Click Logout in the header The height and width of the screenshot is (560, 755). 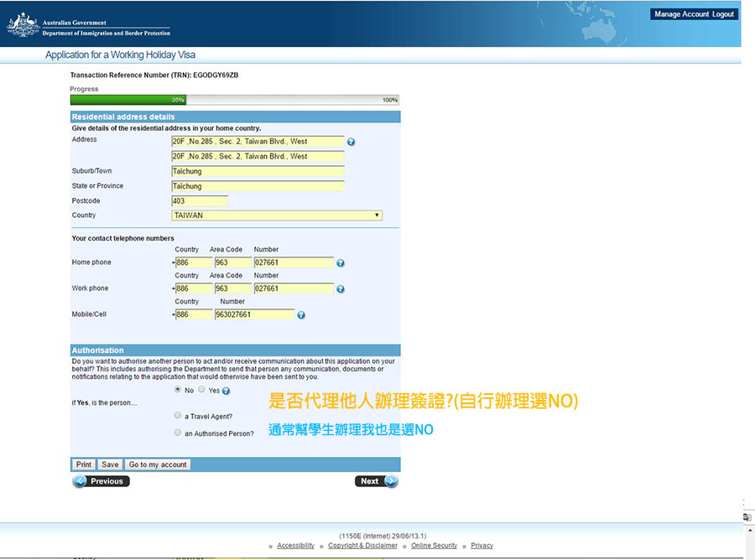[723, 14]
